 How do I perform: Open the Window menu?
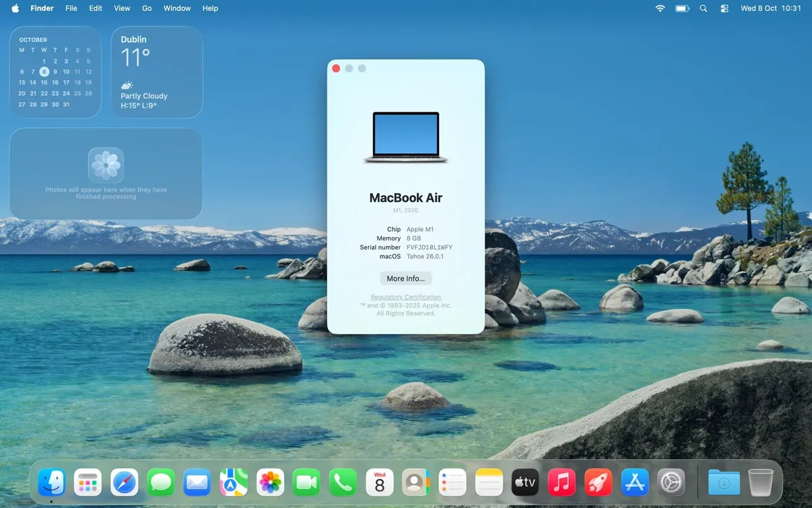pyautogui.click(x=177, y=9)
